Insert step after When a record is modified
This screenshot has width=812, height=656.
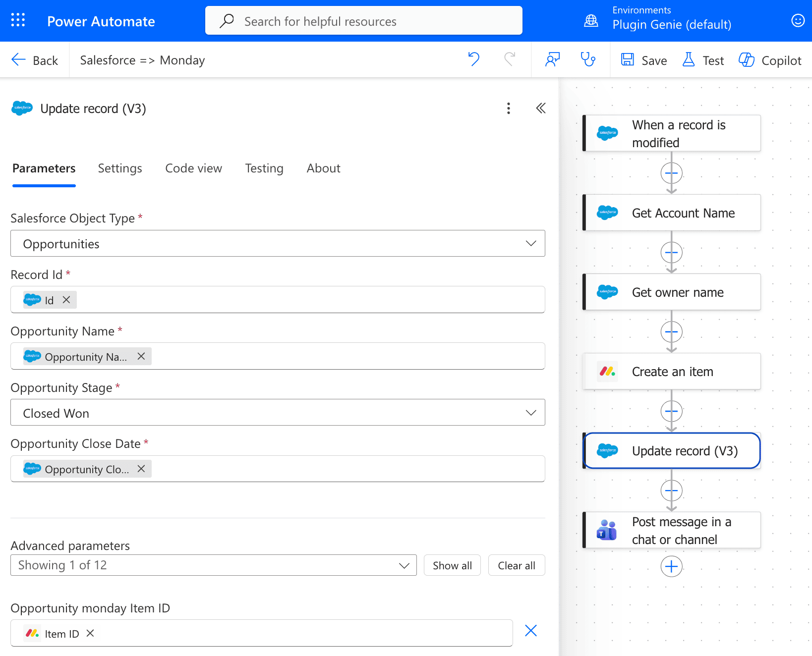(x=671, y=173)
